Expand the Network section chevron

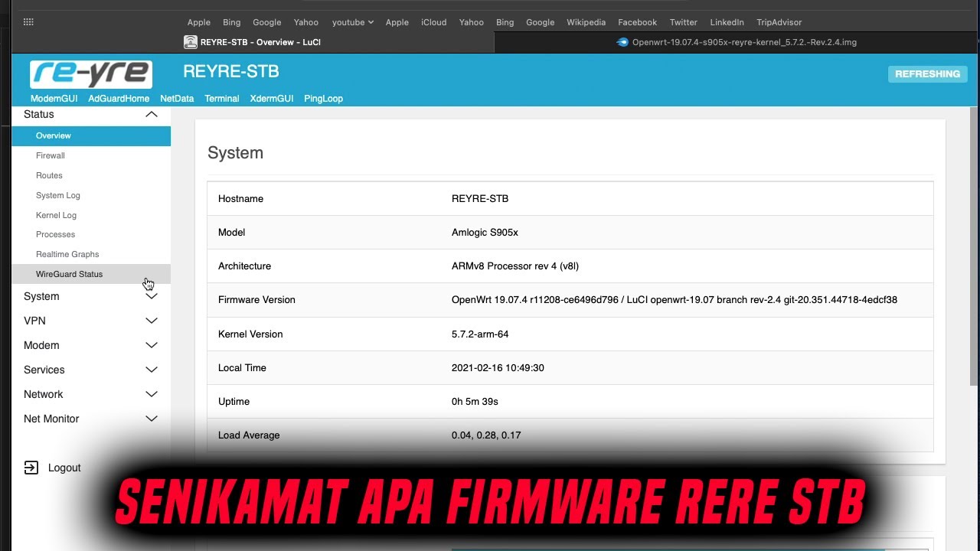pyautogui.click(x=152, y=394)
